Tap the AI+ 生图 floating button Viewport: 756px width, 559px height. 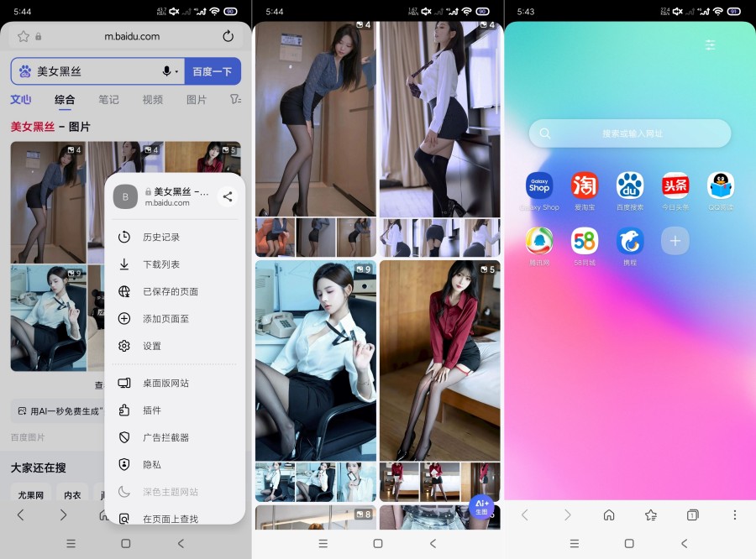coord(481,506)
